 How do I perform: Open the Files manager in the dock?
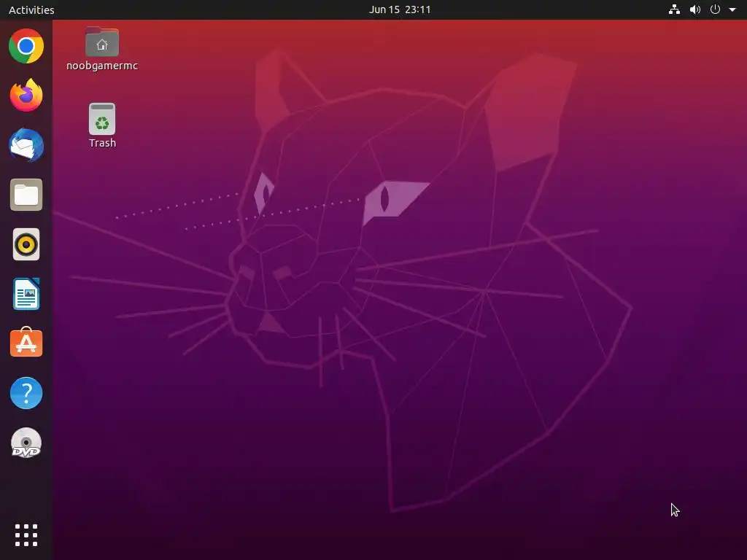click(26, 195)
